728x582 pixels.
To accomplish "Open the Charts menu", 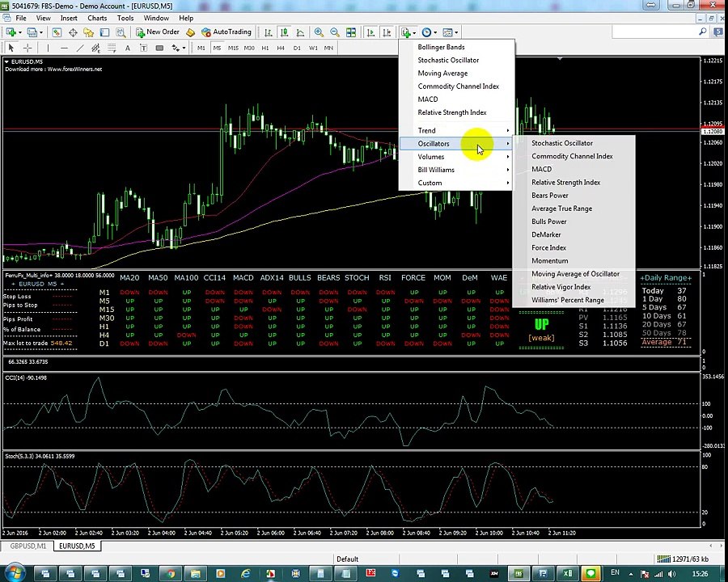I will click(97, 18).
